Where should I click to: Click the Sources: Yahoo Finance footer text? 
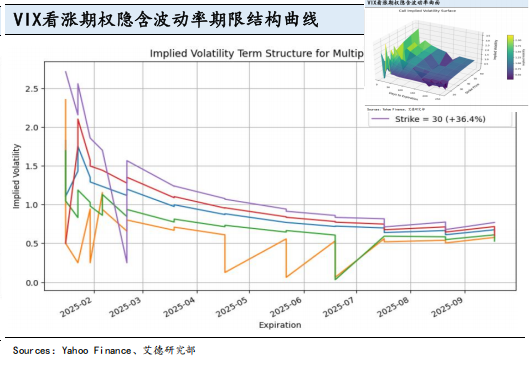tap(104, 350)
